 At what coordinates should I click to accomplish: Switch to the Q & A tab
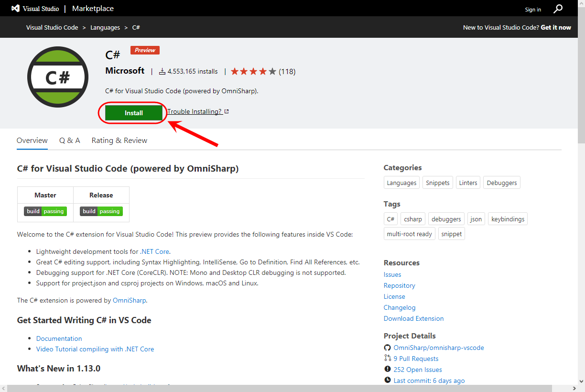(x=70, y=140)
